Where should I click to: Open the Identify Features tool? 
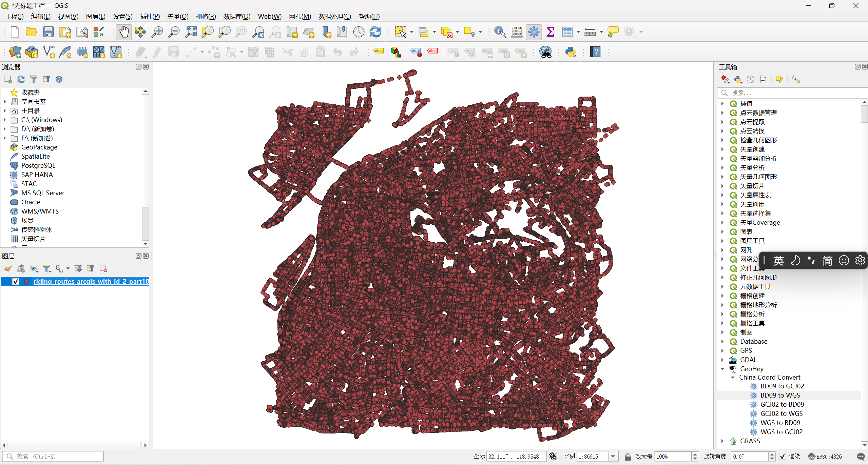point(500,32)
